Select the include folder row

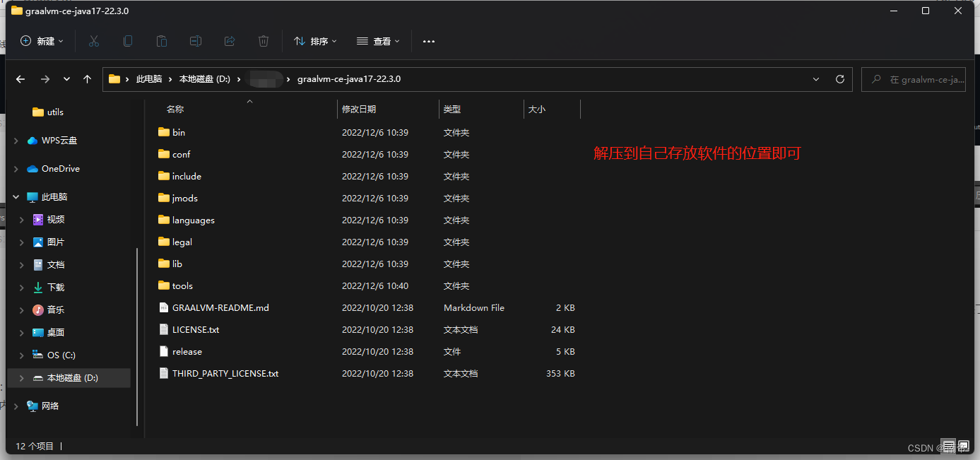pos(367,176)
